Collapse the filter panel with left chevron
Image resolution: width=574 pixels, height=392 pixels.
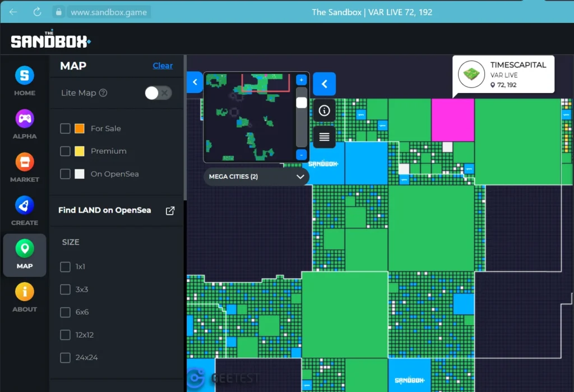195,82
